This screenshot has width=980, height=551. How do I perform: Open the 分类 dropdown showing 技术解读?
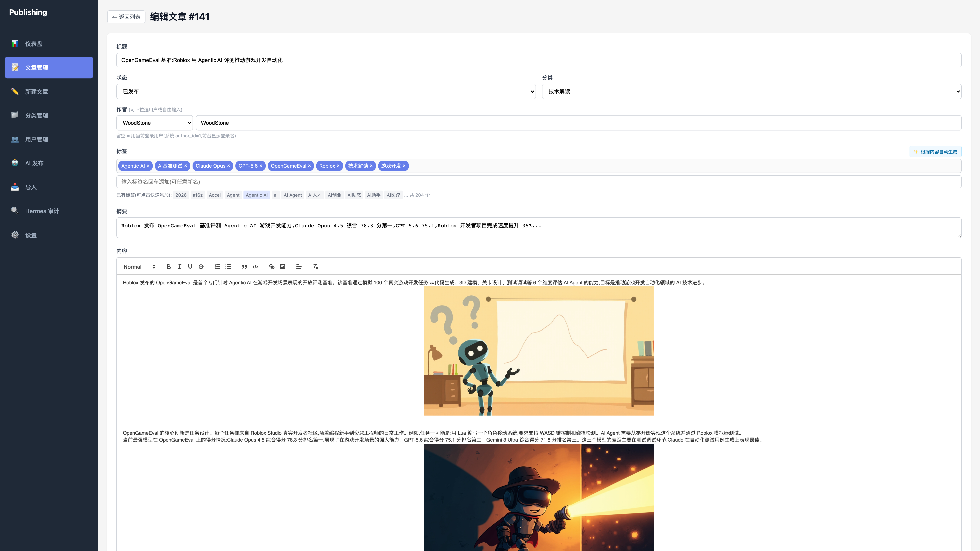point(752,92)
